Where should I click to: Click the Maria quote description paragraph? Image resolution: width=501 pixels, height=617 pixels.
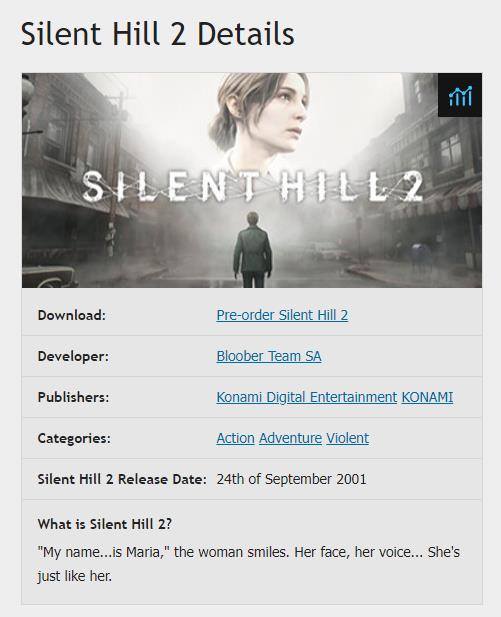tap(249, 564)
